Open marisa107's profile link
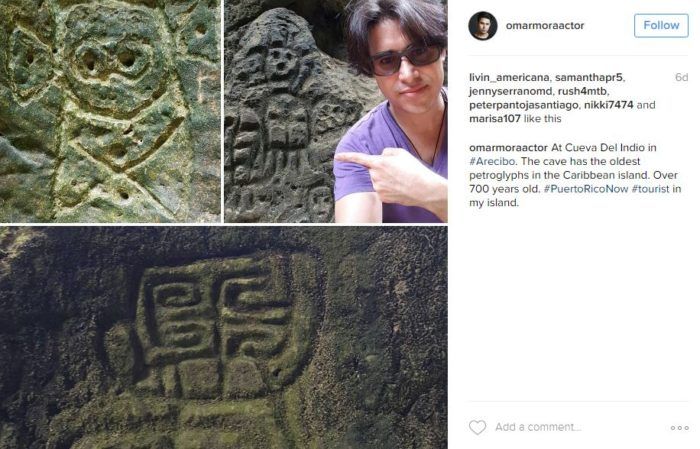This screenshot has height=449, width=700. (x=495, y=119)
